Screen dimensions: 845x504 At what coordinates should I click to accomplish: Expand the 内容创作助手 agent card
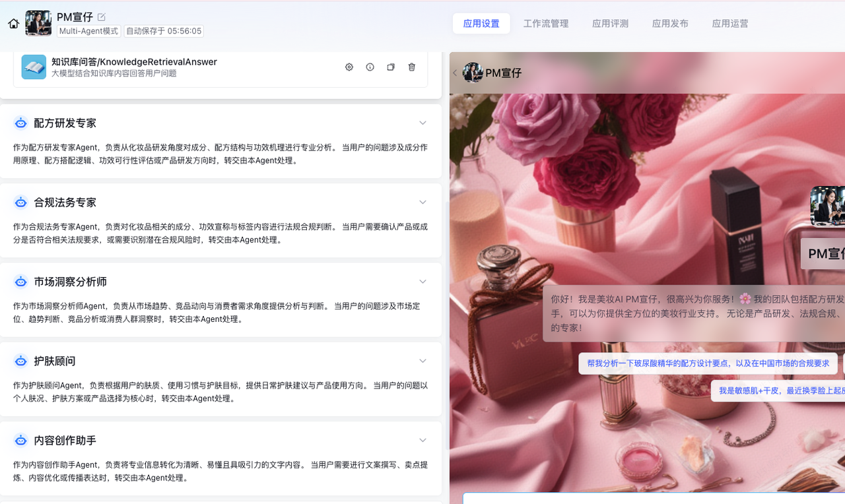[x=423, y=440]
